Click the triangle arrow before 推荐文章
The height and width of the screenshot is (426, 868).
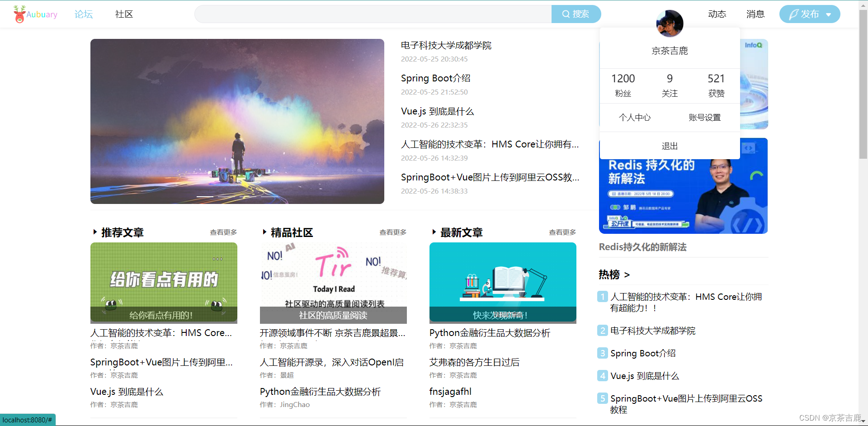(x=95, y=232)
